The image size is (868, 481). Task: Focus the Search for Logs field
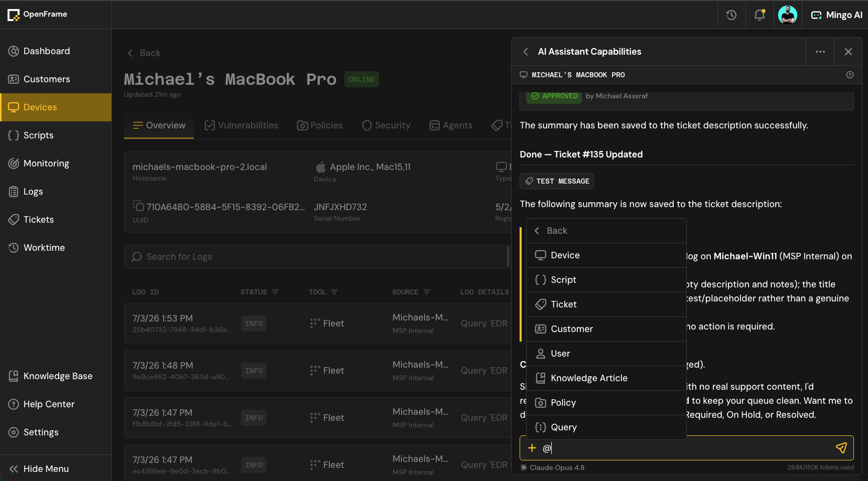click(317, 257)
